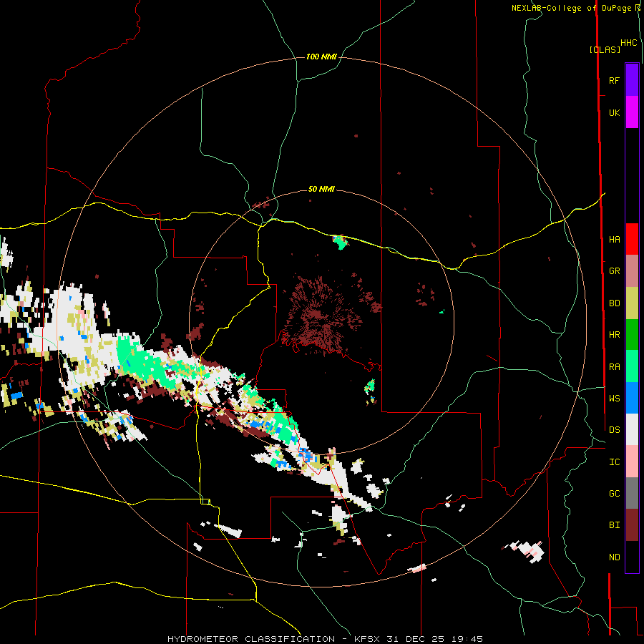Screen dimensions: 644x644
Task: Click the IC legend label
Action: (x=614, y=462)
